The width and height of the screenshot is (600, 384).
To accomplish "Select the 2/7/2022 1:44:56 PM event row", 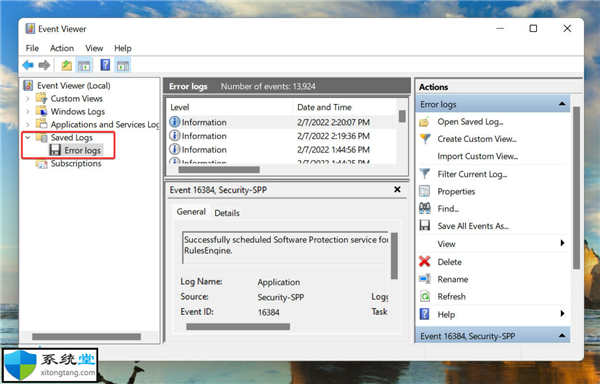I will [282, 150].
